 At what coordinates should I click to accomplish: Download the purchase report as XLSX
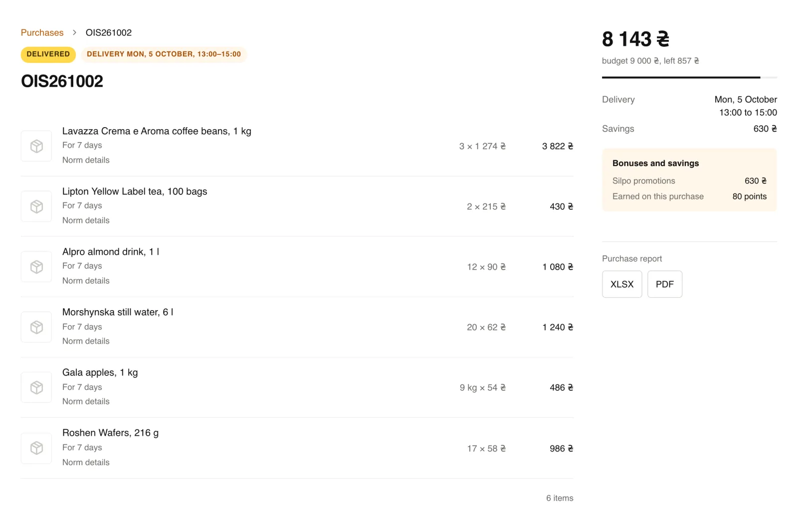click(622, 284)
